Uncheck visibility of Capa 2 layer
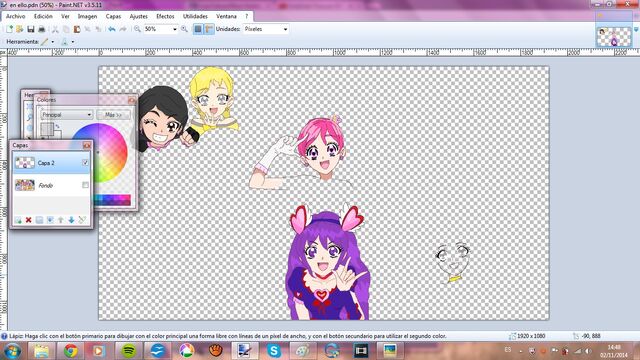 click(85, 162)
